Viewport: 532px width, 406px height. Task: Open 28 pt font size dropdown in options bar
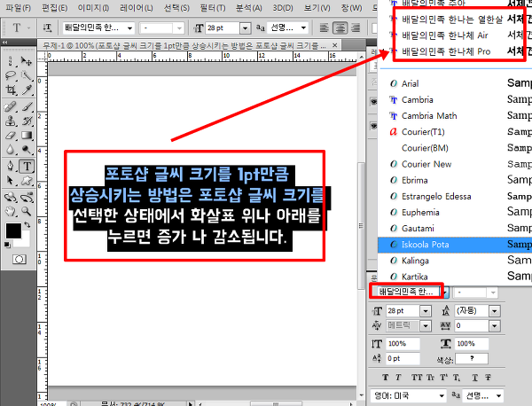(246, 28)
